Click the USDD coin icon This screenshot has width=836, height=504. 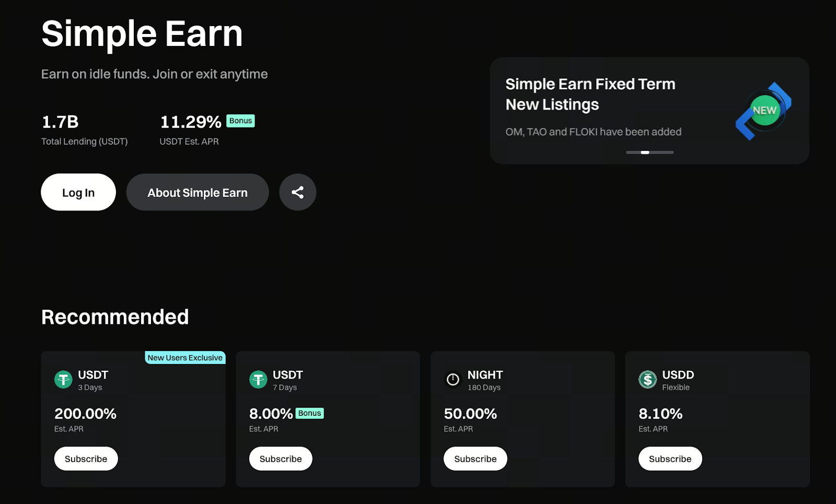tap(647, 379)
